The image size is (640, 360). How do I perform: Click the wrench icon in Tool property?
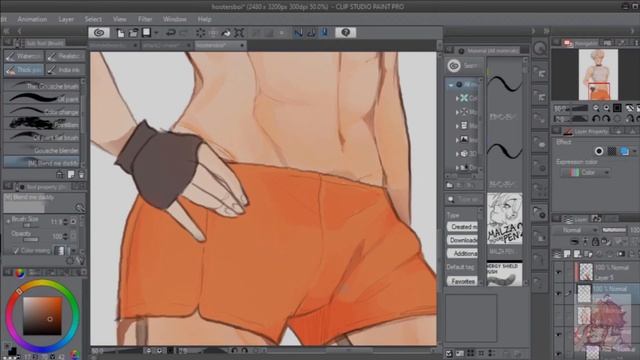tap(80, 260)
